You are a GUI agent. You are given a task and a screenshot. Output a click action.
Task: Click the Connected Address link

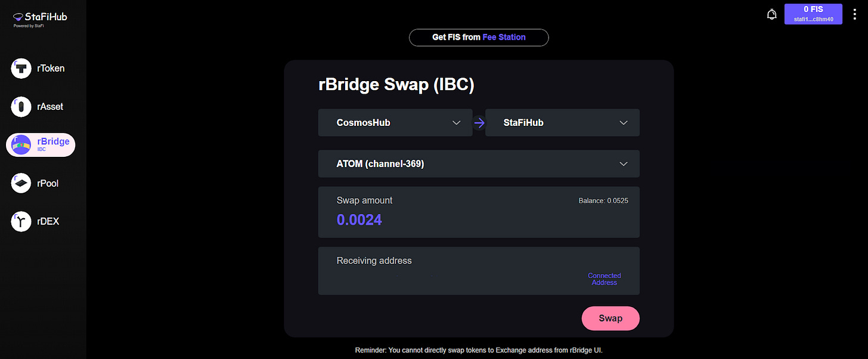click(604, 279)
